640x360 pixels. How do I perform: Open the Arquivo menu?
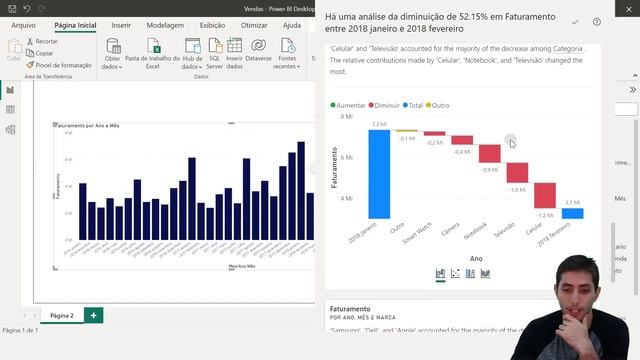(23, 25)
